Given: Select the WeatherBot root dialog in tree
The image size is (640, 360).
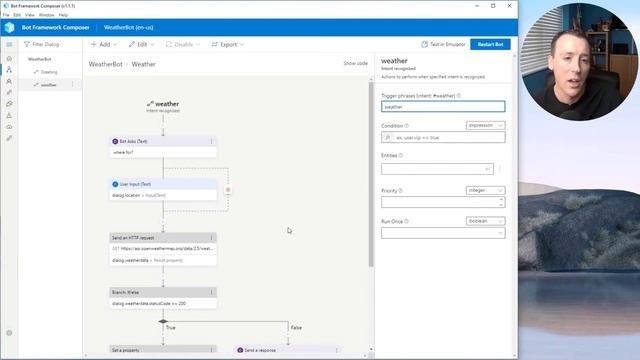Looking at the screenshot, I should [40, 59].
